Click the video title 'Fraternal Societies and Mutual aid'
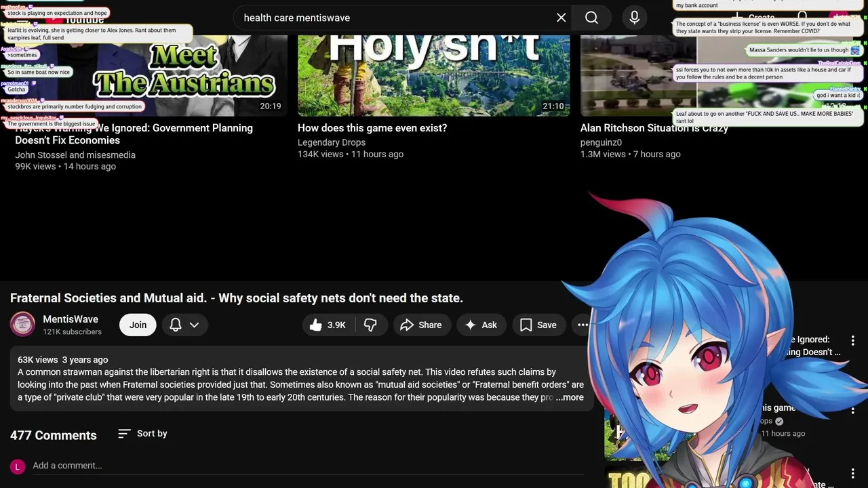868x488 pixels. coord(237,298)
